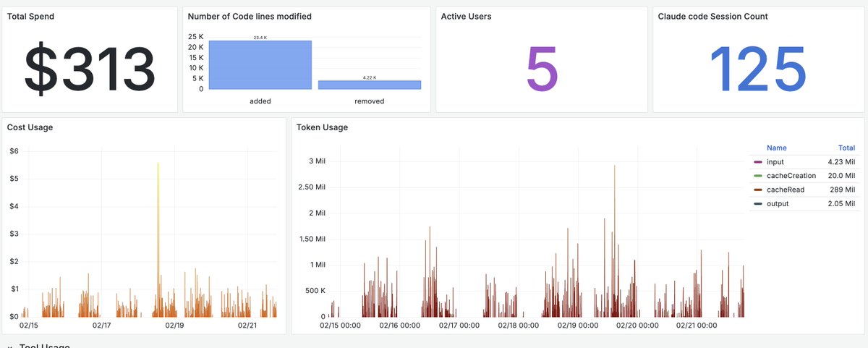Click the tallest spike in Token Usage chart

(614, 240)
